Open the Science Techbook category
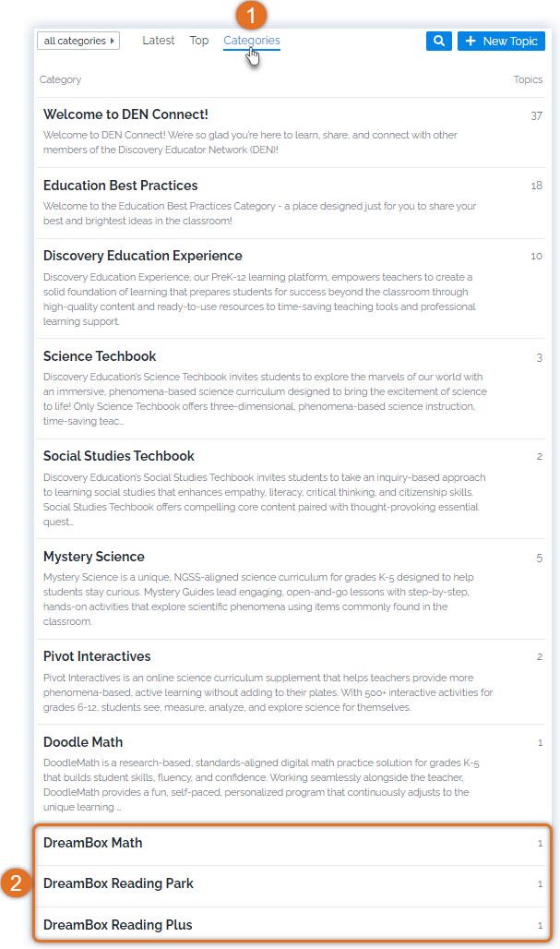 click(100, 356)
